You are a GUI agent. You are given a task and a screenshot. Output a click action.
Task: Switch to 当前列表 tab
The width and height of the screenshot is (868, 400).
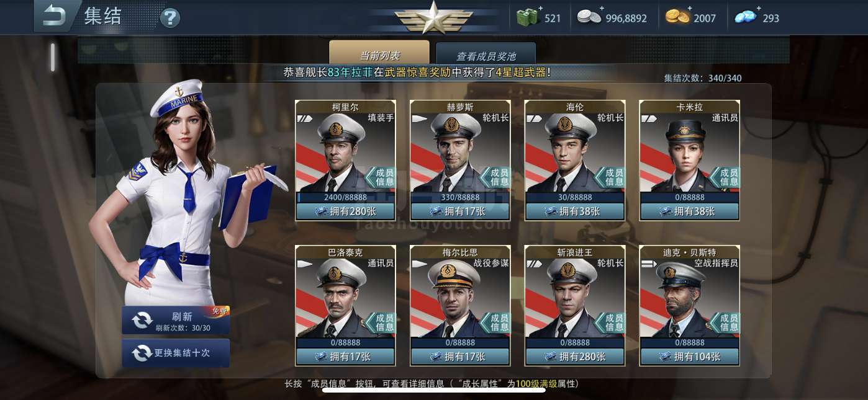point(379,53)
